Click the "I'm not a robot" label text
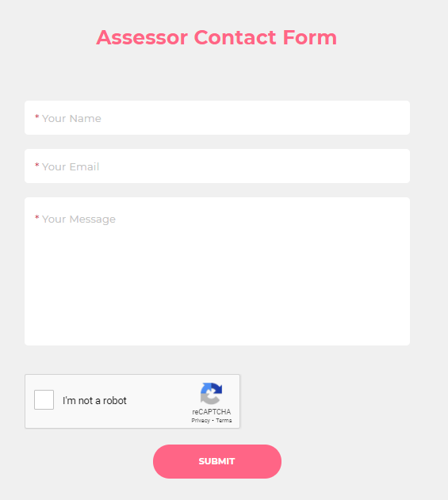 pos(94,400)
